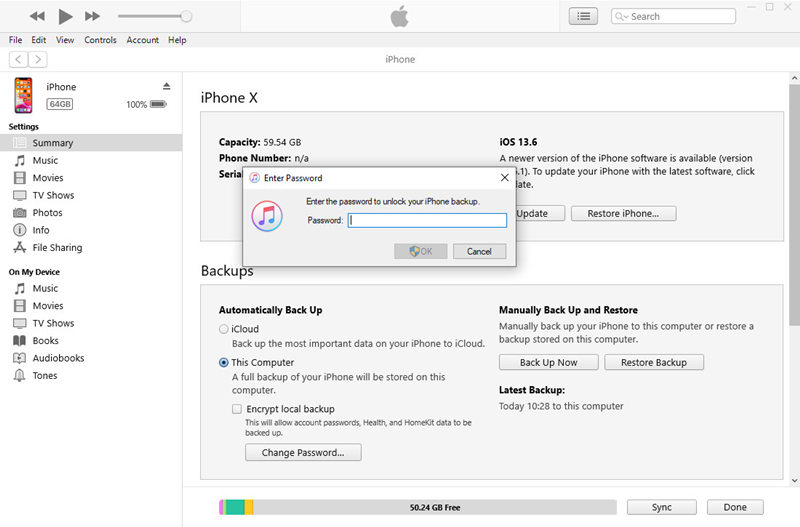
Task: Click the fast forward next button
Action: pos(92,16)
